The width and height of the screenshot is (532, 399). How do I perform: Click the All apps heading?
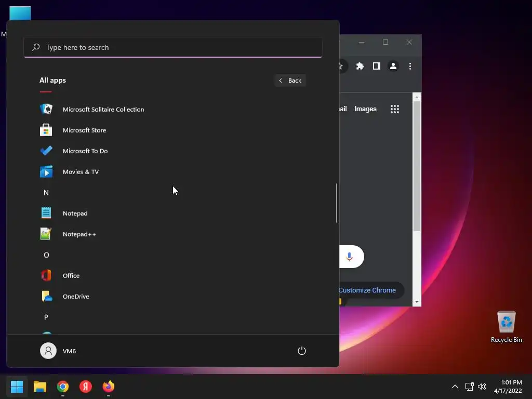pyautogui.click(x=52, y=81)
